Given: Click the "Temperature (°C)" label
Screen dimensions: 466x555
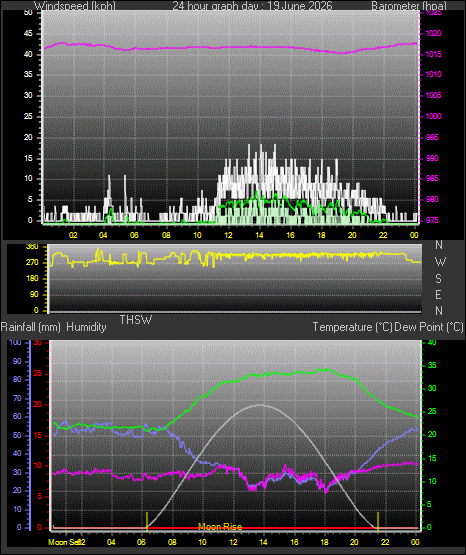Looking at the screenshot, I should [352, 327].
